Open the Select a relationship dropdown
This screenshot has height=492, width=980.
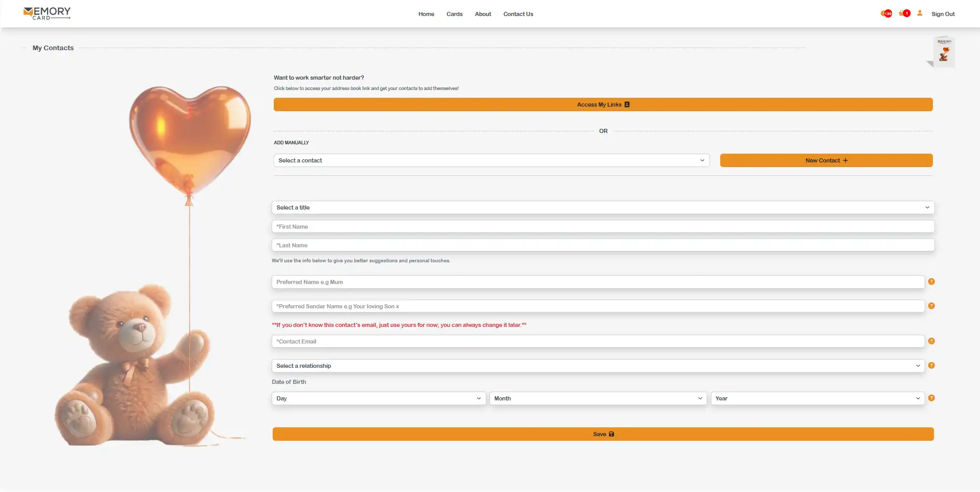(598, 366)
